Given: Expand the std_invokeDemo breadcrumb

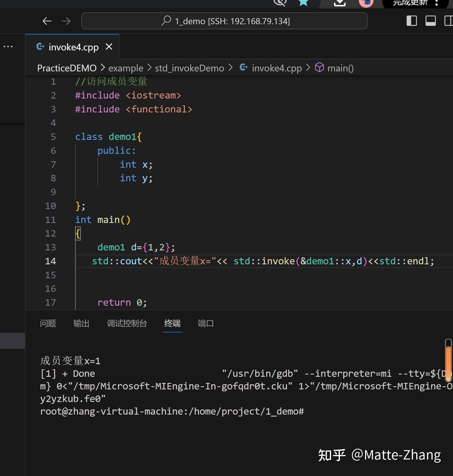Looking at the screenshot, I should click(189, 68).
